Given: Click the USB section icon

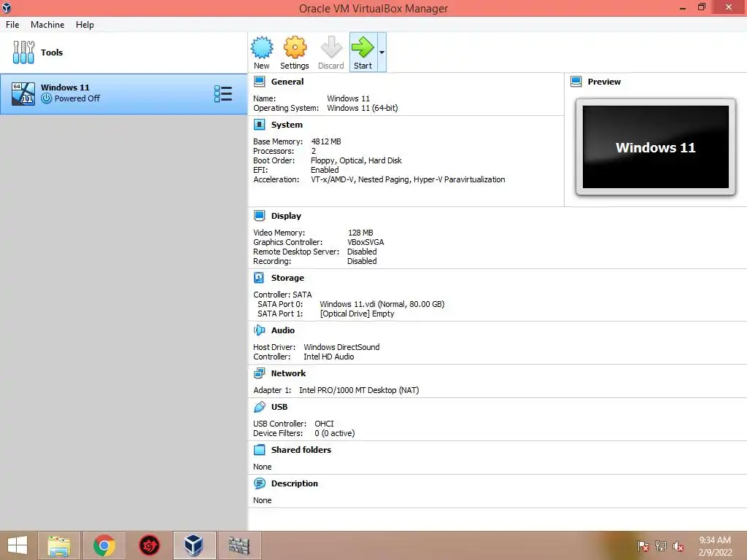Looking at the screenshot, I should 260,407.
